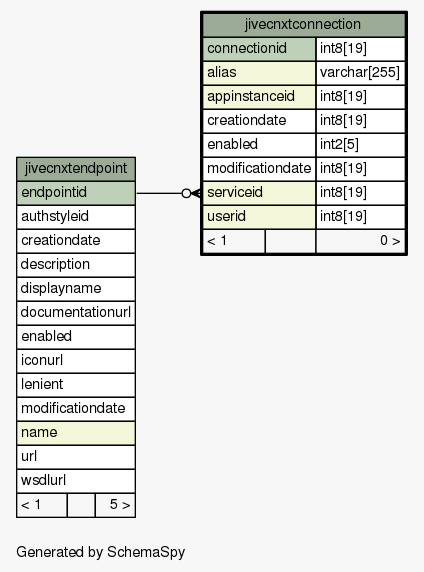This screenshot has width=424, height=572.
Task: Select the serviceid foreign key field
Action: pyautogui.click(x=259, y=193)
